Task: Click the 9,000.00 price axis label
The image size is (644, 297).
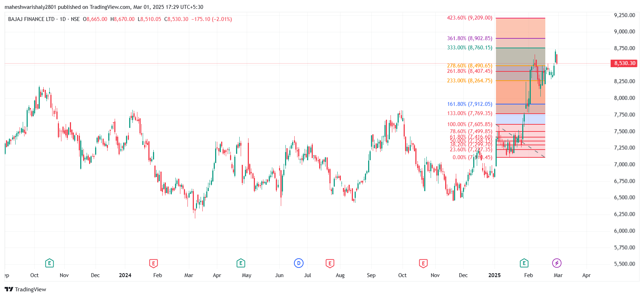Action: (624, 32)
